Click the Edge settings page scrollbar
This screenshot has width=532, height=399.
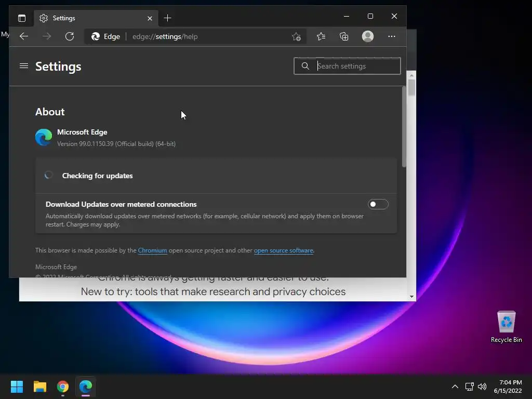[404, 126]
